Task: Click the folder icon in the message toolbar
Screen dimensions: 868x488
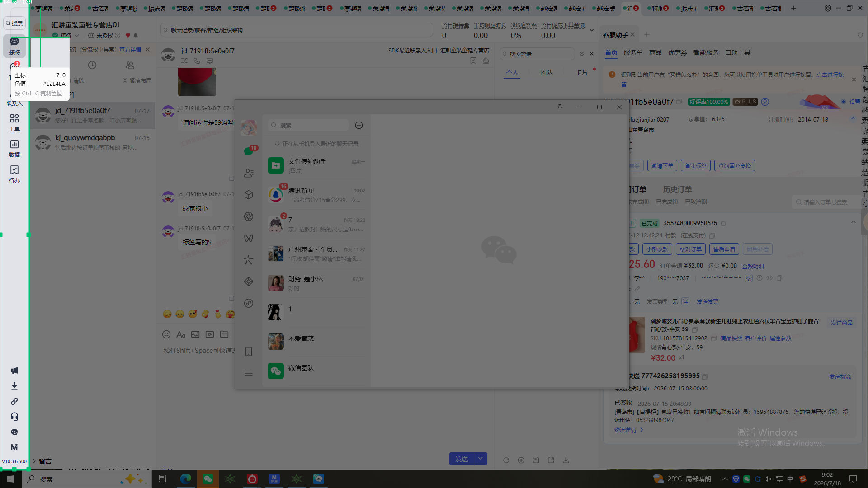Action: (x=224, y=334)
